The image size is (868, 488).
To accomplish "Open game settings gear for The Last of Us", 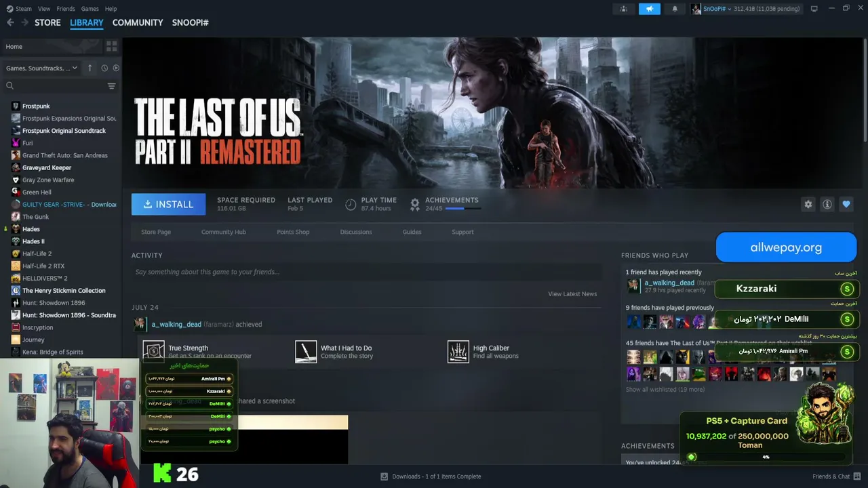I will (x=808, y=204).
